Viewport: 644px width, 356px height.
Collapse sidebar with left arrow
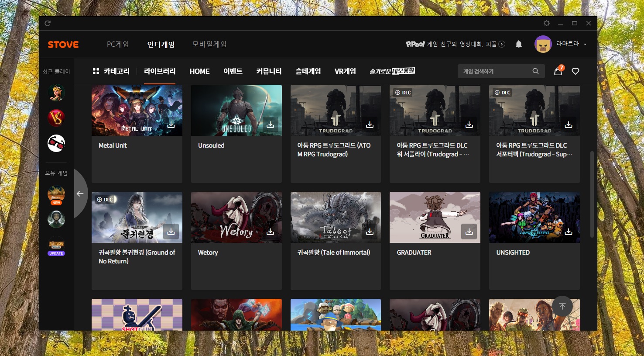click(x=80, y=194)
